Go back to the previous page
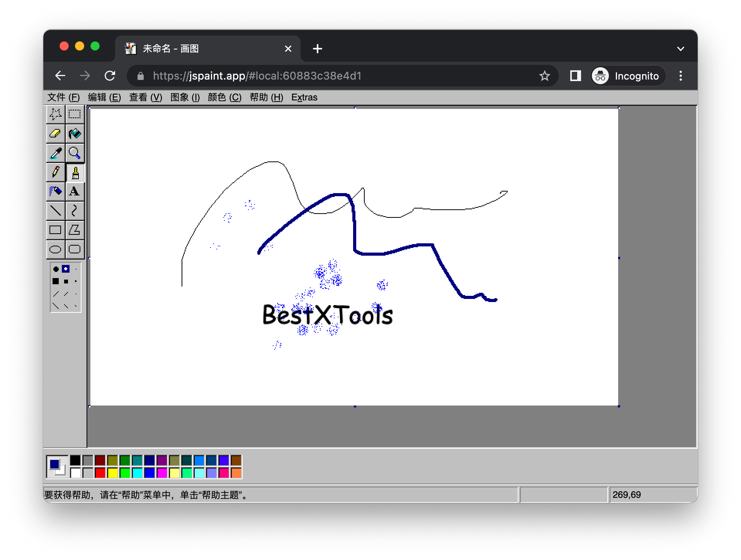The image size is (741, 560). click(60, 76)
